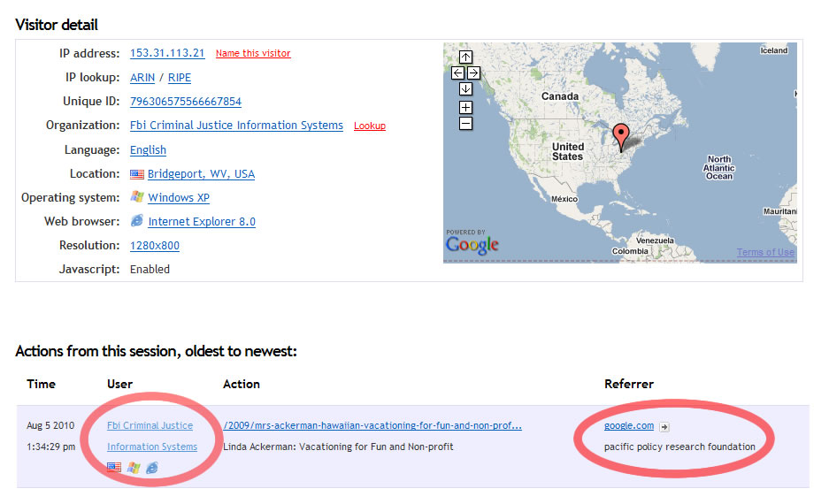829x504 pixels.
Task: Open Bridgeport, WV, USA location link
Action: [201, 174]
